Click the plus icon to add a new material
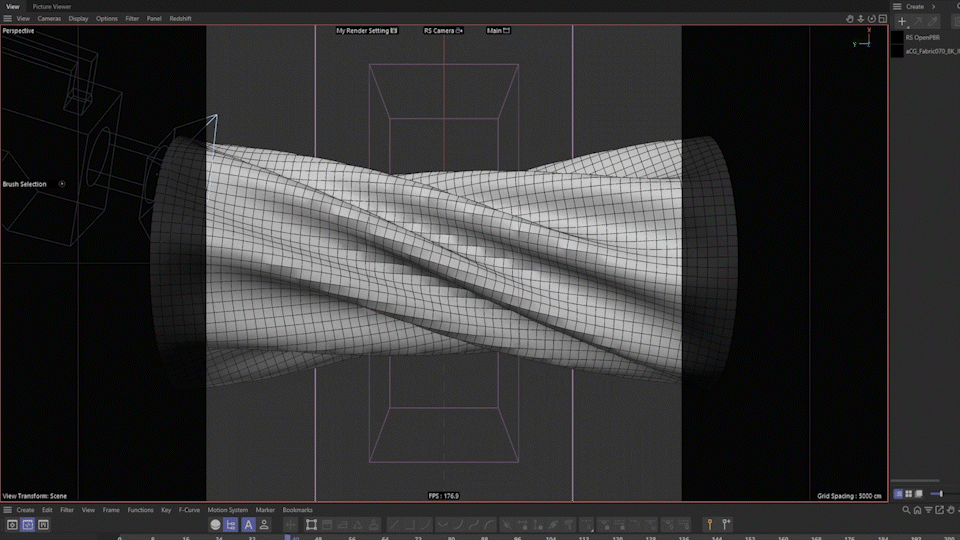The image size is (960, 540). tap(902, 21)
